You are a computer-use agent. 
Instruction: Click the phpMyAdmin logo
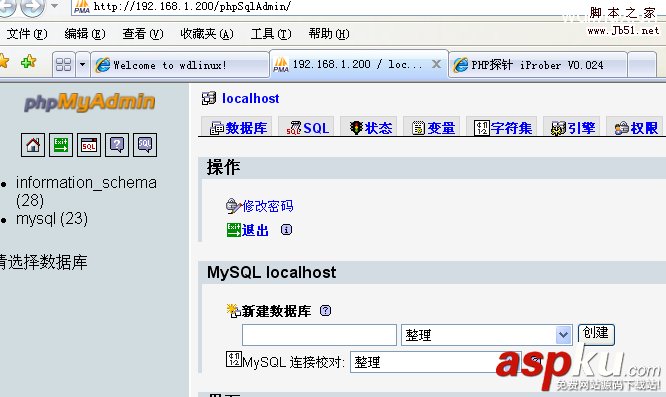point(90,102)
